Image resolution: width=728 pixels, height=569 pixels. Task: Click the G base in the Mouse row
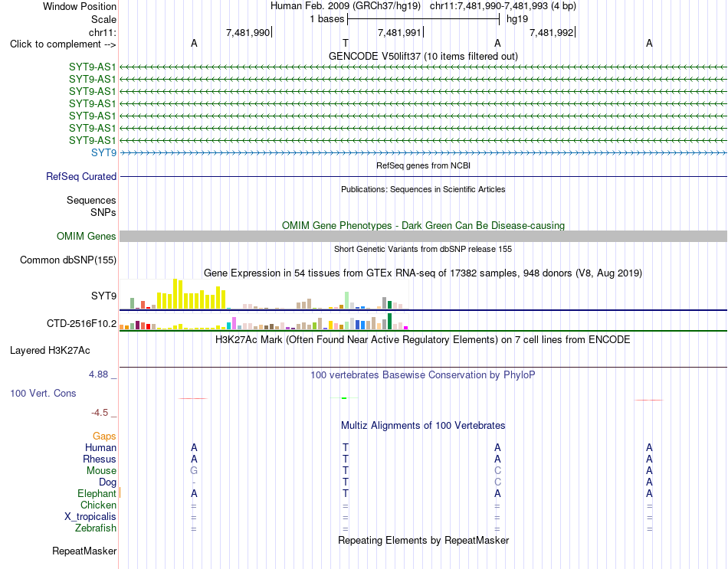point(194,471)
